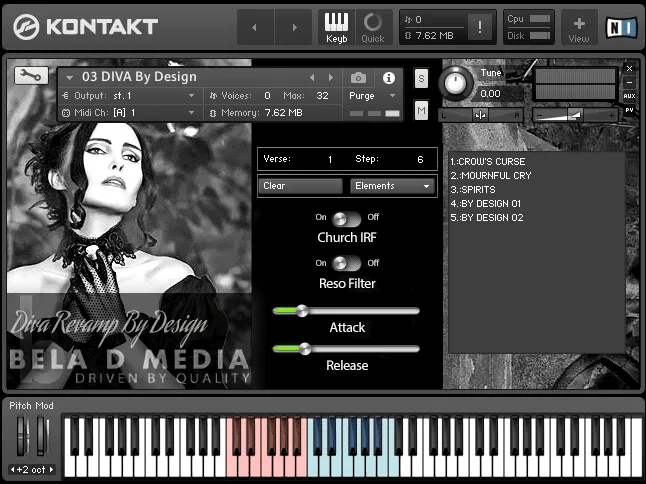The height and width of the screenshot is (484, 646).
Task: Decrease volume with minus button
Action: coord(540,116)
